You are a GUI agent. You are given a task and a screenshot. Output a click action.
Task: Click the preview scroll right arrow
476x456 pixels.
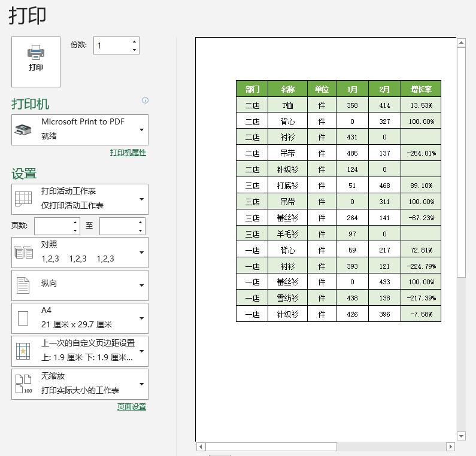(450, 446)
